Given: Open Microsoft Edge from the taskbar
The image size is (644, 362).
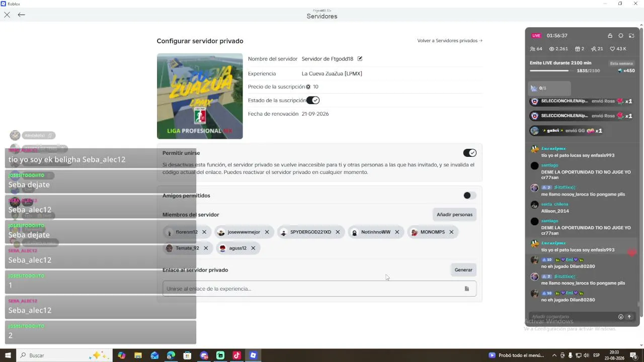Looking at the screenshot, I should [171, 355].
